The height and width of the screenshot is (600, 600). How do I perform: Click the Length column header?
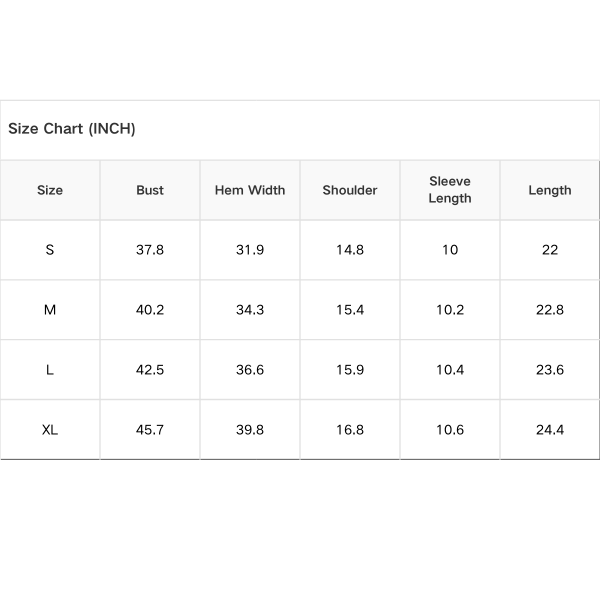coord(550,190)
